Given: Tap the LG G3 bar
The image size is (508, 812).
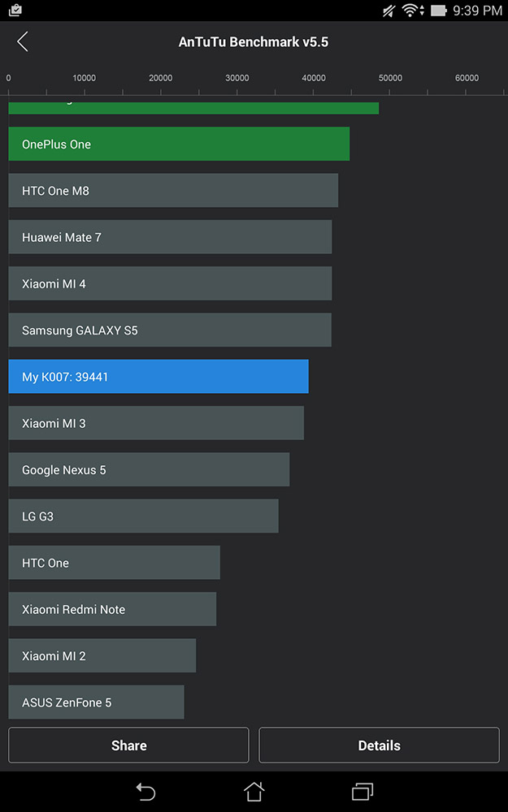Looking at the screenshot, I should (144, 516).
